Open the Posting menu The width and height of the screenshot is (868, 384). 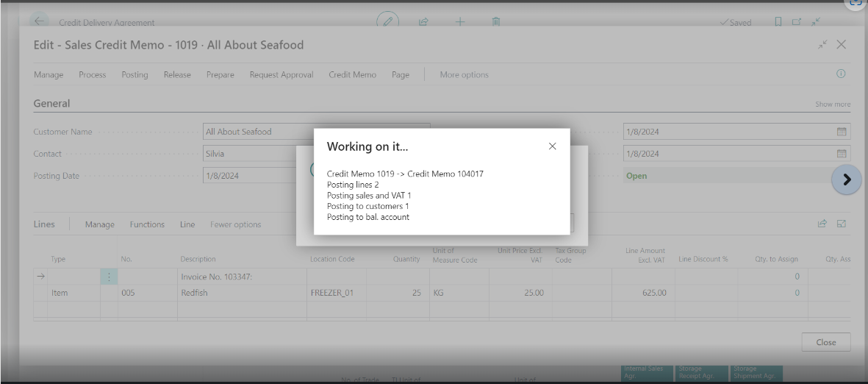click(134, 75)
